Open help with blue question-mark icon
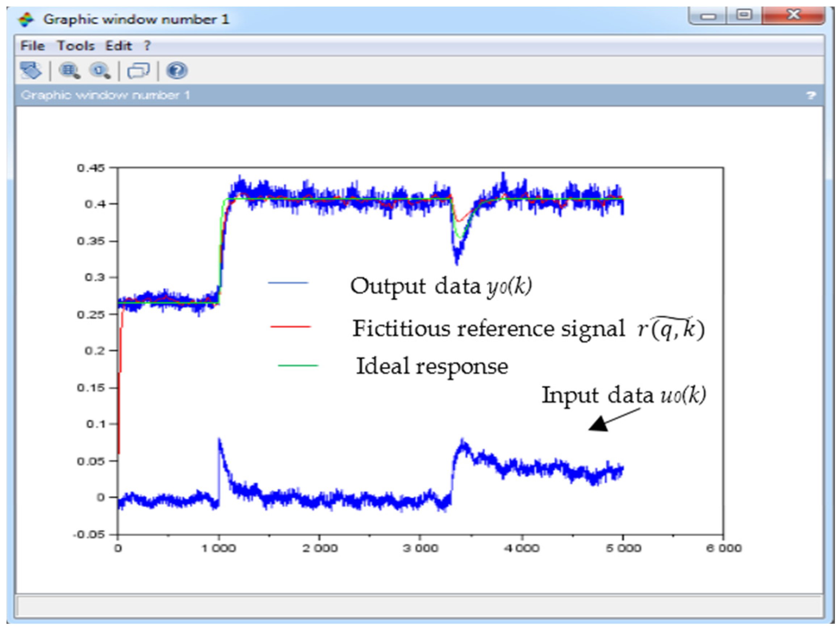Screen dimensions: 840x632 pos(176,71)
